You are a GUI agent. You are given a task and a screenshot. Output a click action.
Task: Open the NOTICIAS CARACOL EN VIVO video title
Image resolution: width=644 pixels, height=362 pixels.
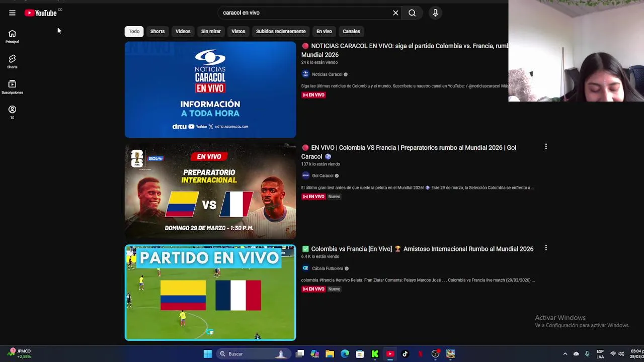coord(405,50)
